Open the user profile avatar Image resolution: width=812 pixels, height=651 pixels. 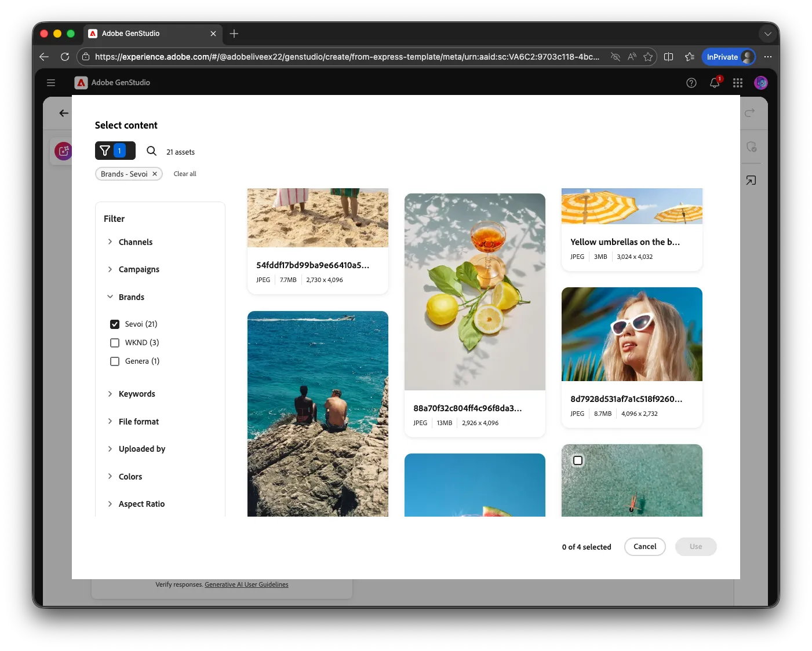click(761, 83)
